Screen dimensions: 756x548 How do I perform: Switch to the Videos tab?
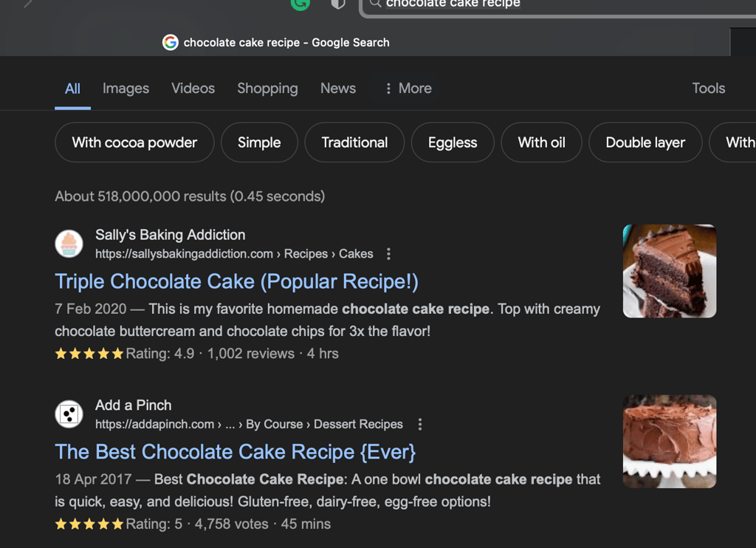coord(193,89)
